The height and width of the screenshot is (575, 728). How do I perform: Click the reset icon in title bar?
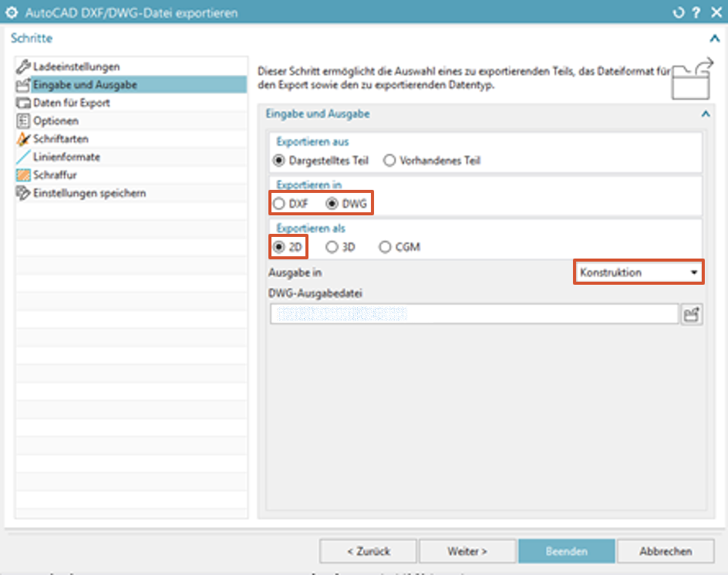click(679, 13)
